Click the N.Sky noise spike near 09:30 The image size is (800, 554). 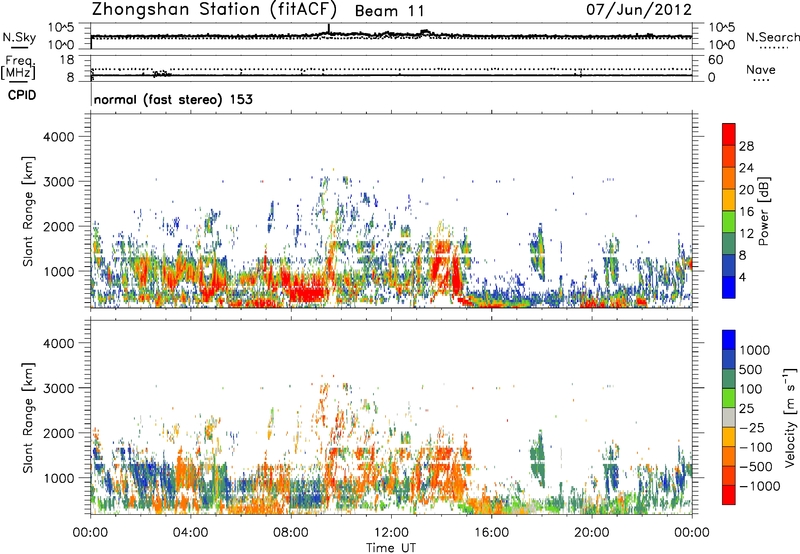coord(329,29)
